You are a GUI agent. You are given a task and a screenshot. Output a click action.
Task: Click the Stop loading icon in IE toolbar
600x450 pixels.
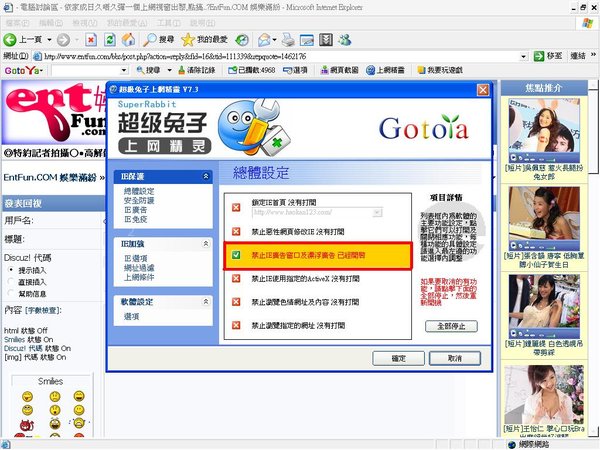[x=91, y=40]
